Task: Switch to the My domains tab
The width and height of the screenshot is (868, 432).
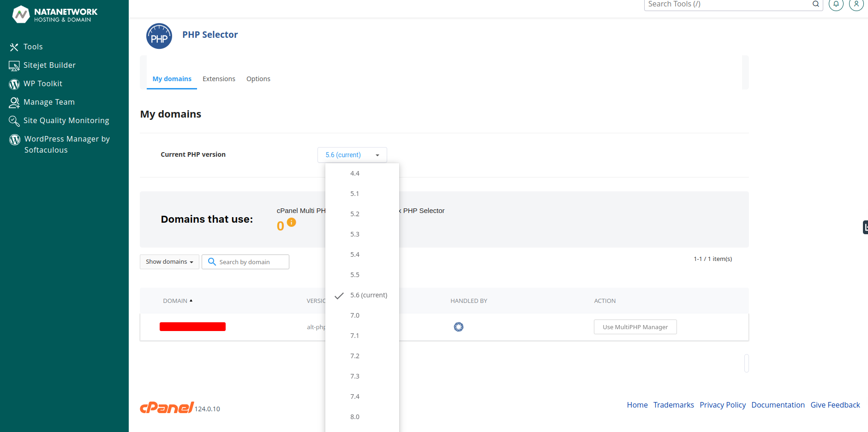Action: click(x=172, y=79)
